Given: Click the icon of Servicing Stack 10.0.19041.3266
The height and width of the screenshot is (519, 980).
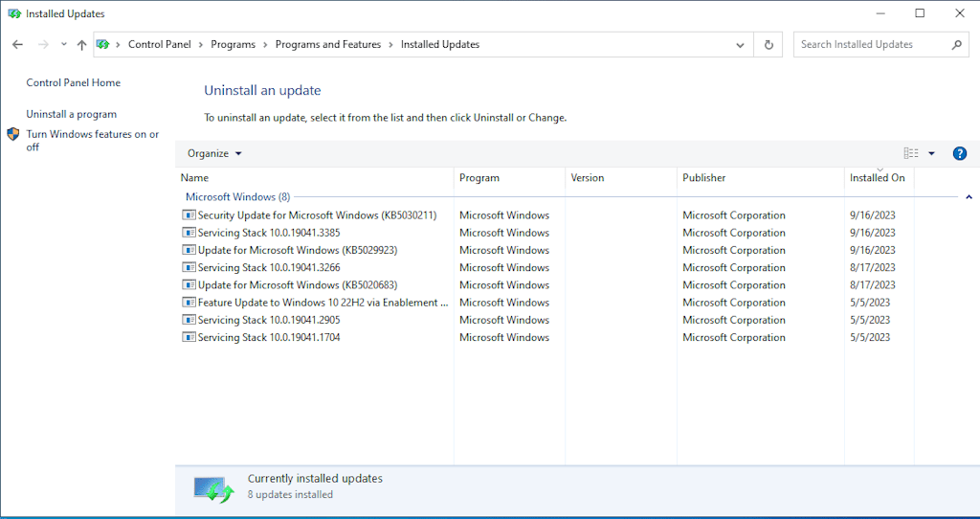Looking at the screenshot, I should (x=189, y=267).
